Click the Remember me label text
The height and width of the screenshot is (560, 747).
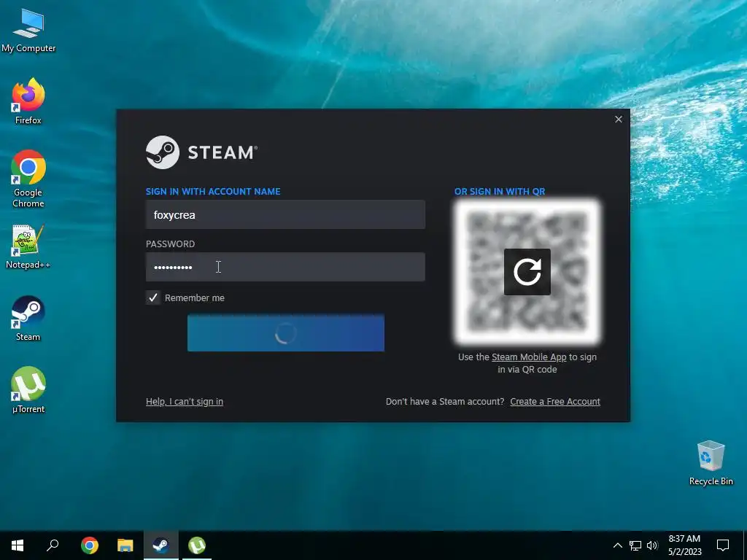194,297
